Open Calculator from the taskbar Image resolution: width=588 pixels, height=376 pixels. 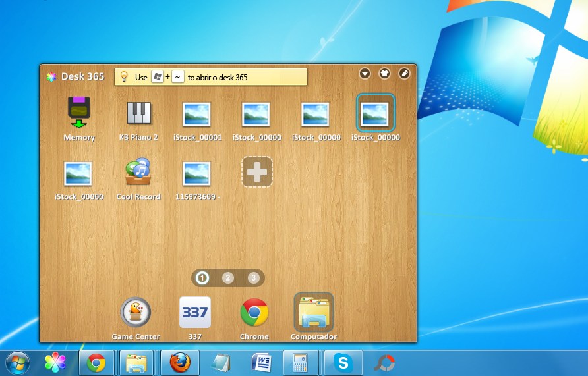click(301, 363)
